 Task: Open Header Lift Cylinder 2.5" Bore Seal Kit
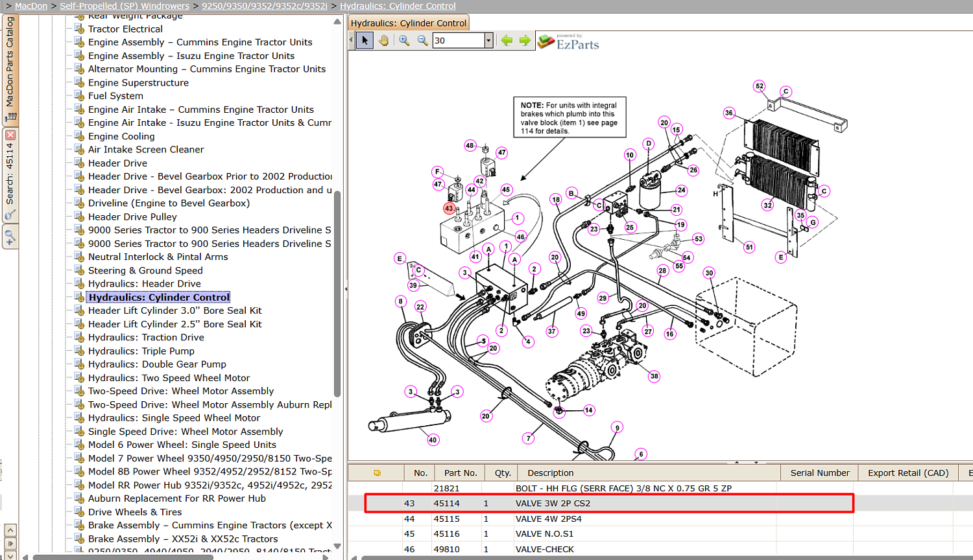pos(175,324)
